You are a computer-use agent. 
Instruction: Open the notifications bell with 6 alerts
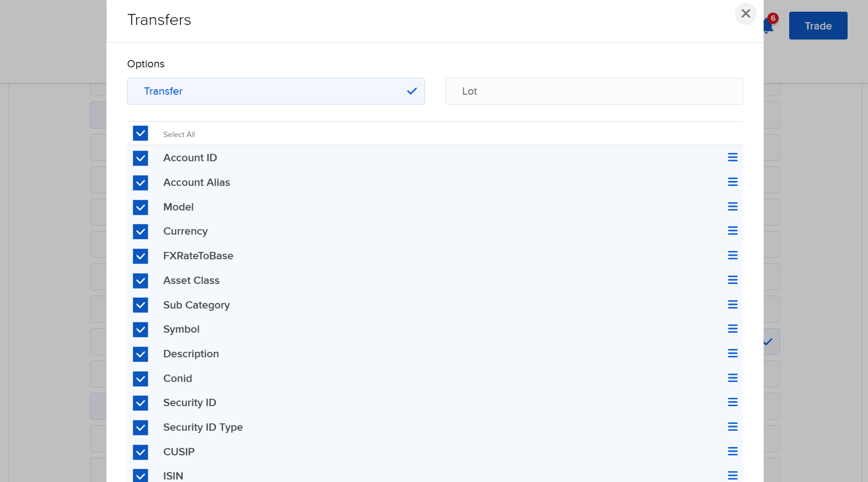click(768, 25)
